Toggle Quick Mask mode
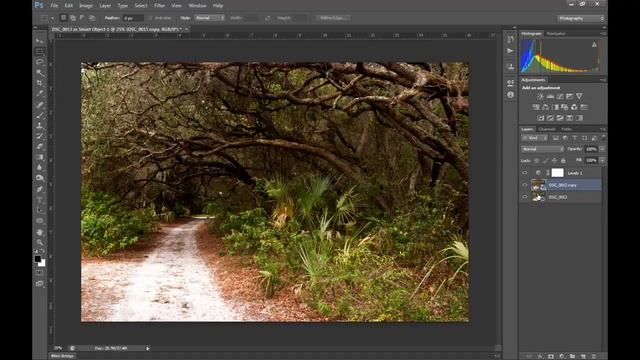This screenshot has width=640, height=360. 40,273
